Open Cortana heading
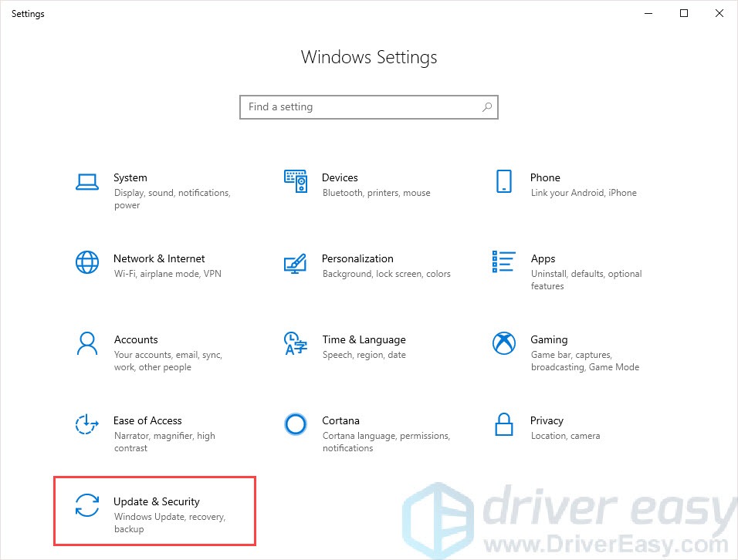This screenshot has width=738, height=560. click(340, 420)
